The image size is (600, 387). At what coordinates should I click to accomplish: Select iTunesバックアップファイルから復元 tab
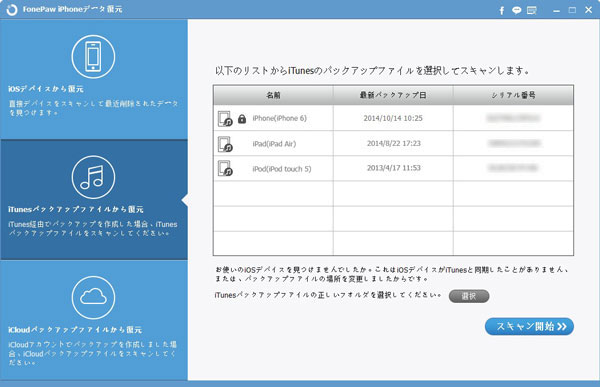pos(94,200)
